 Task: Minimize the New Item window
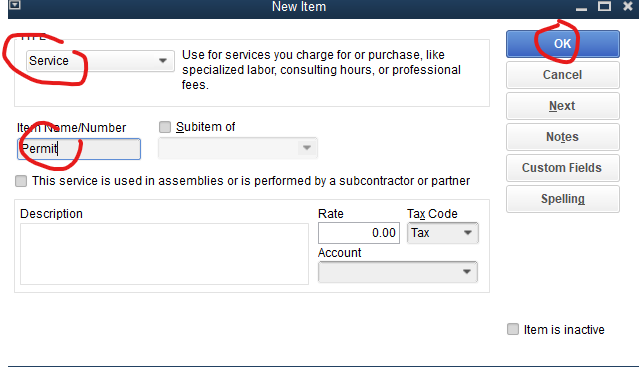tap(581, 8)
